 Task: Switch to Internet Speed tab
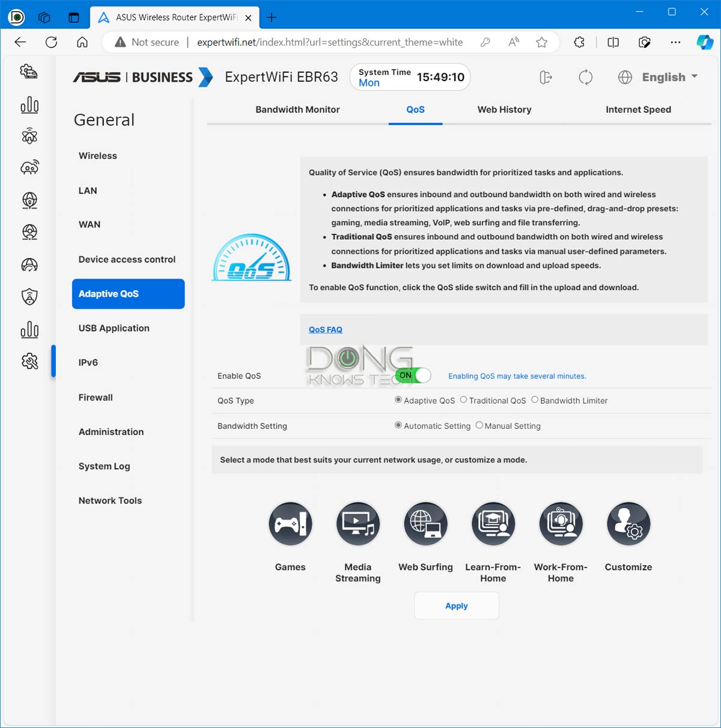pyautogui.click(x=638, y=109)
